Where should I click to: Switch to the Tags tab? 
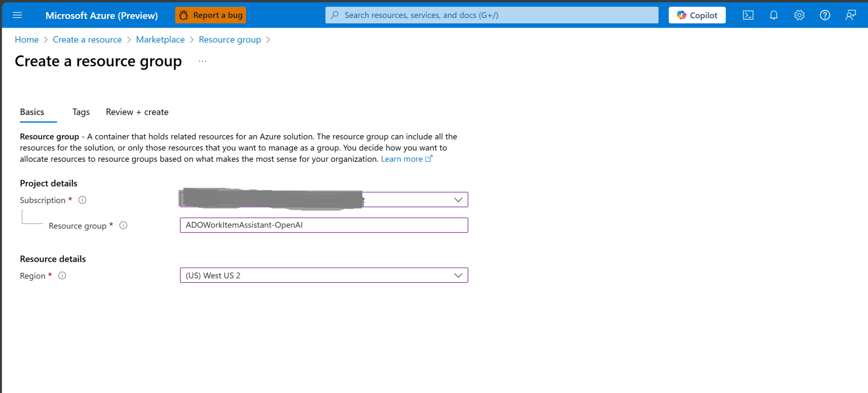(81, 112)
